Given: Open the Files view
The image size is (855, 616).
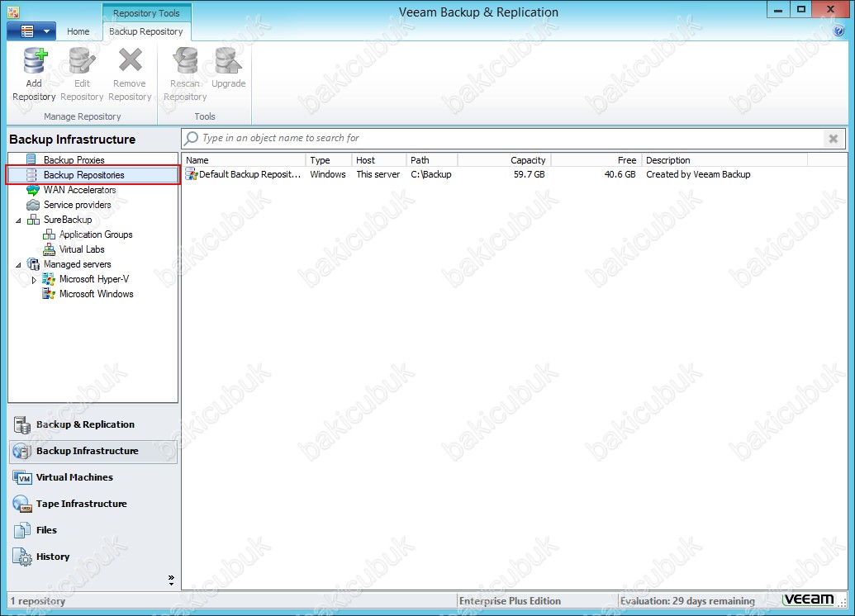Looking at the screenshot, I should [93, 530].
